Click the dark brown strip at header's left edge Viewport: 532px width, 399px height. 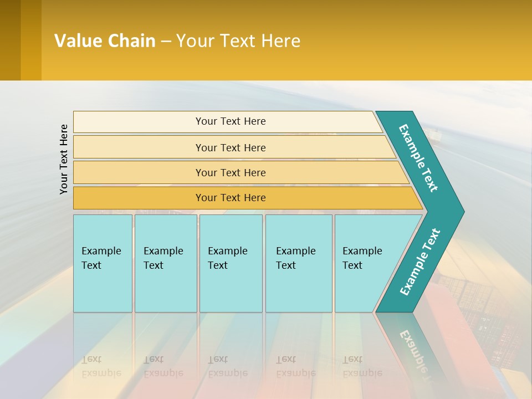click(10, 40)
